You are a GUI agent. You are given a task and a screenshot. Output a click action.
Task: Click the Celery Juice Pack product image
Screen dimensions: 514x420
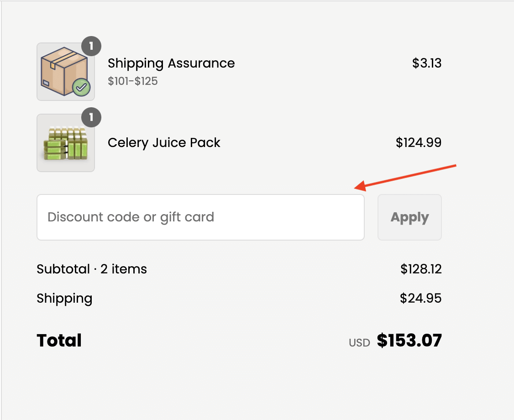[65, 142]
